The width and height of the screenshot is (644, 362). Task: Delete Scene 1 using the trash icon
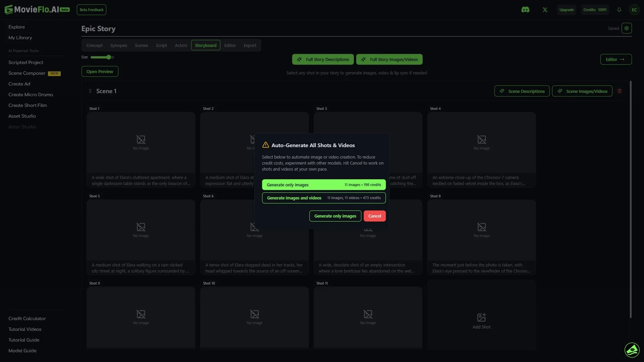pyautogui.click(x=620, y=91)
